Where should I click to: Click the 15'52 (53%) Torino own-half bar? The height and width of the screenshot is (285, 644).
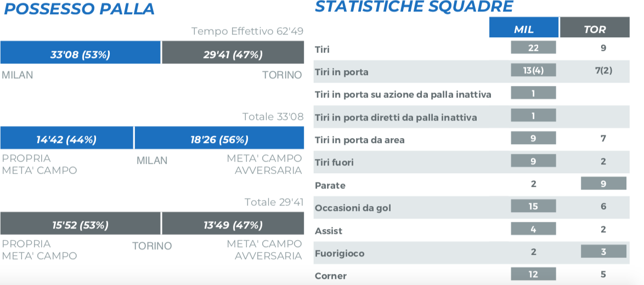80,225
